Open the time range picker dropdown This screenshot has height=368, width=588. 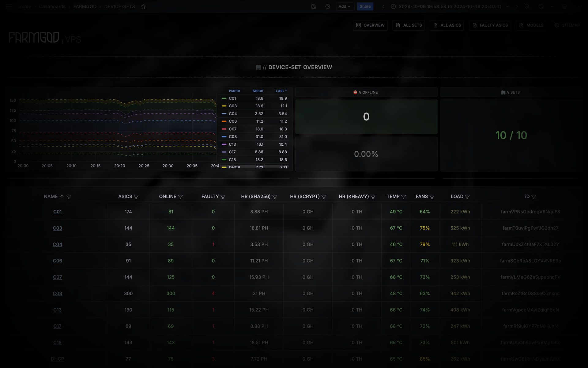450,6
